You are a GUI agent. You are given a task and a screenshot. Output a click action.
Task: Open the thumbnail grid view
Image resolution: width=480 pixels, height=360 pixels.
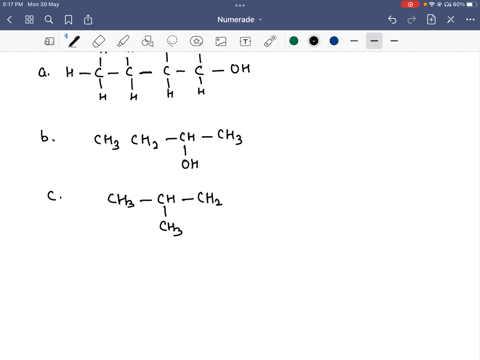click(29, 20)
